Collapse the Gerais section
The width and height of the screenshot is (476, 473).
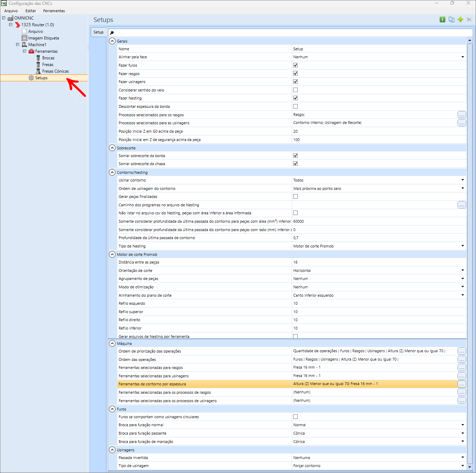(112, 41)
